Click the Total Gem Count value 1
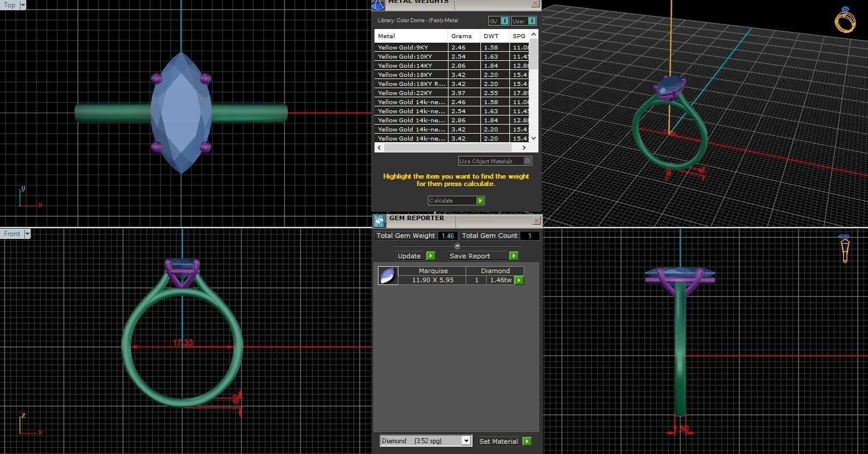This screenshot has height=454, width=868. click(x=529, y=236)
